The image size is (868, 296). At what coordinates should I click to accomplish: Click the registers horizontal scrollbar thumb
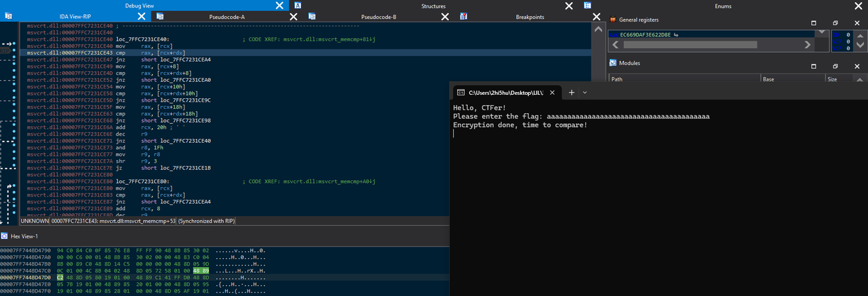pyautogui.click(x=690, y=45)
